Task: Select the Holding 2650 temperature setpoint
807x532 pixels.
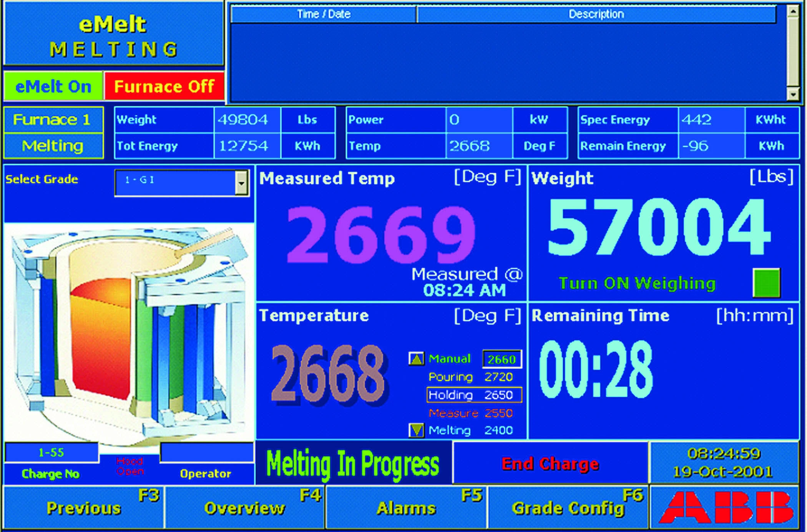Action: (x=474, y=395)
